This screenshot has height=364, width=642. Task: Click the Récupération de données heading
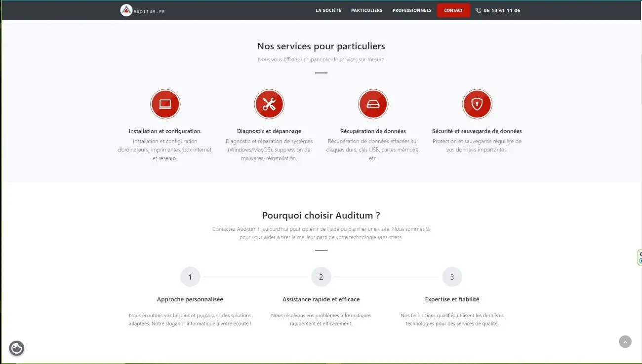(373, 131)
